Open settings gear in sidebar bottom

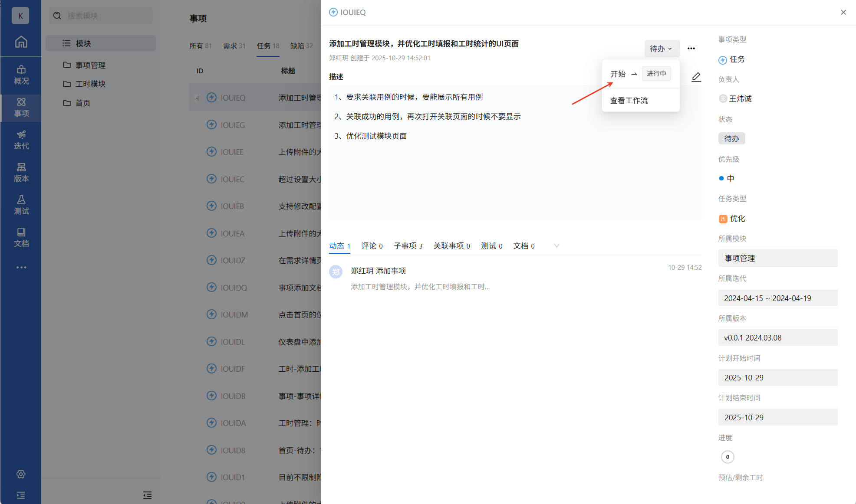[x=21, y=474]
